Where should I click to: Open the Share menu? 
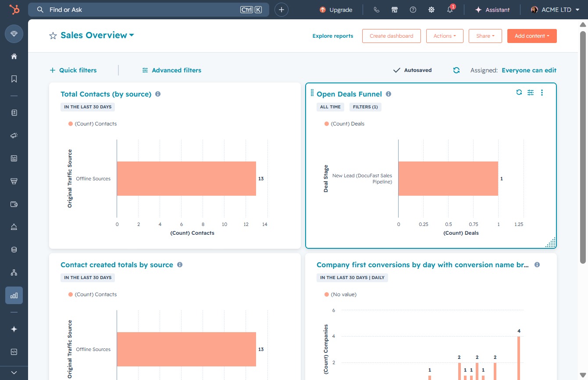pyautogui.click(x=485, y=36)
